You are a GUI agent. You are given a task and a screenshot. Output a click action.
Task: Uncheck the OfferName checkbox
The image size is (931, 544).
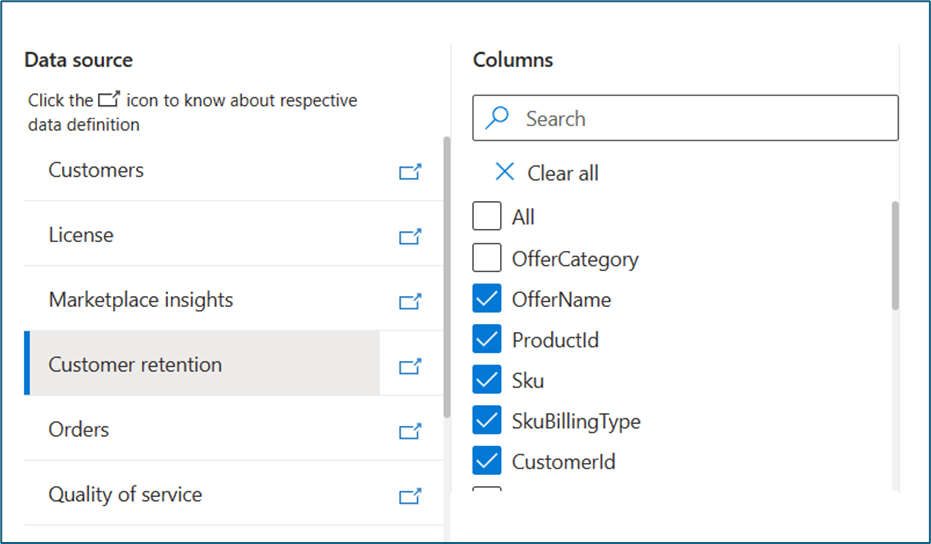(x=487, y=299)
